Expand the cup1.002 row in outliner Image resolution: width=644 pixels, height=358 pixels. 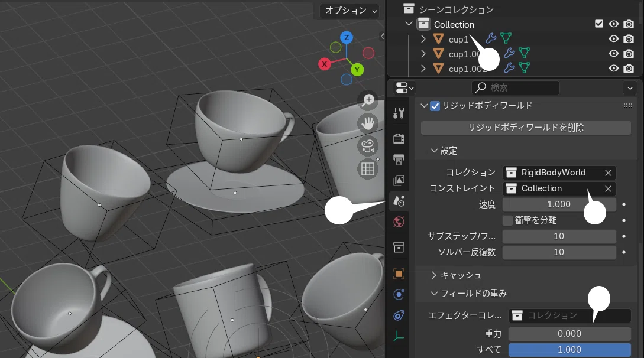[423, 69]
